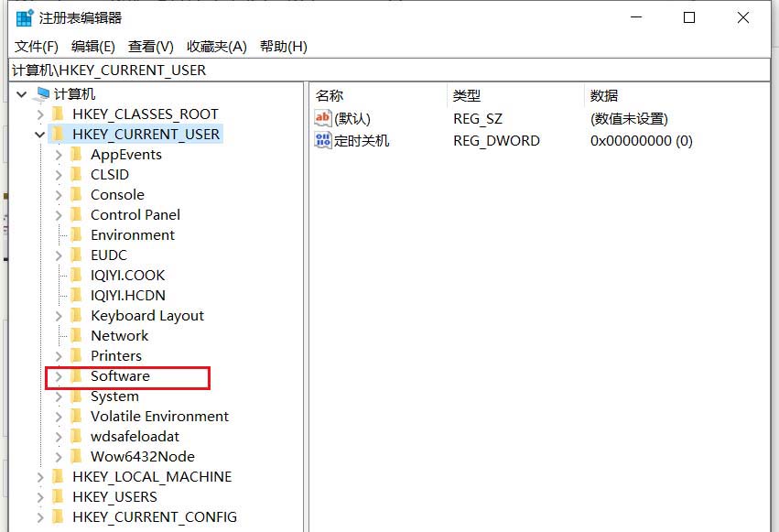This screenshot has width=779, height=532.
Task: Click the Network folder icon
Action: [x=76, y=335]
